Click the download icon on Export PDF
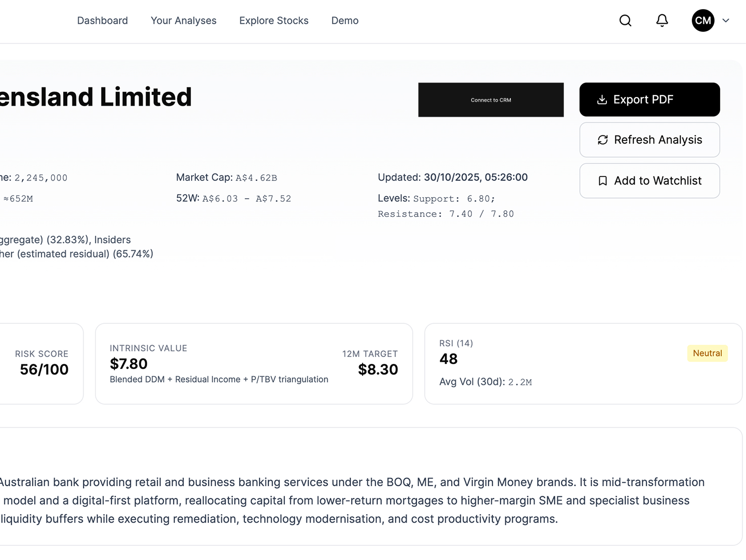The height and width of the screenshot is (560, 746). pos(602,100)
